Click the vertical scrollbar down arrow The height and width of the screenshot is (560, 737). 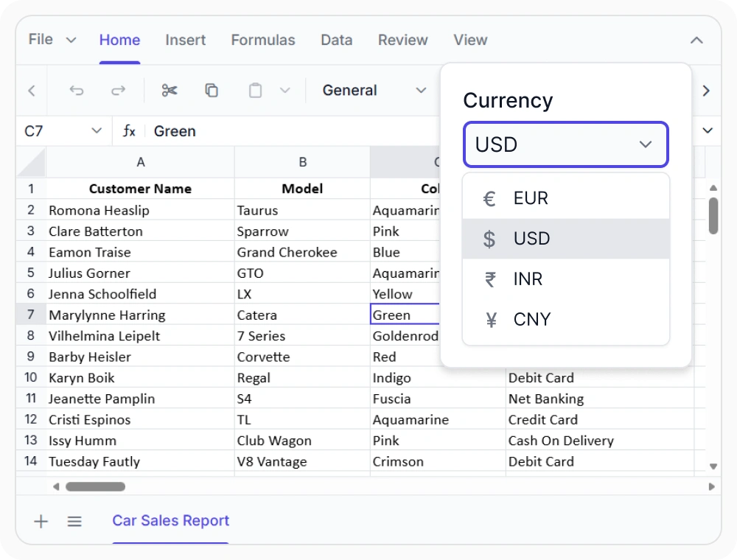(x=713, y=466)
